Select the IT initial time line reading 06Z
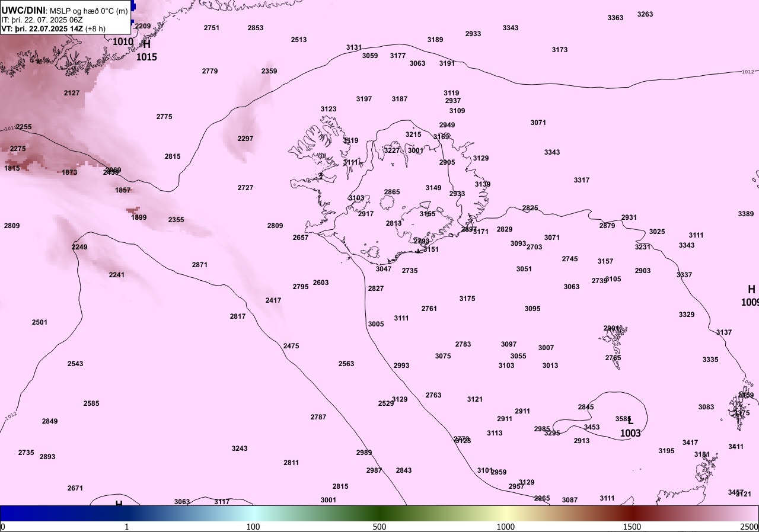 pos(42,20)
